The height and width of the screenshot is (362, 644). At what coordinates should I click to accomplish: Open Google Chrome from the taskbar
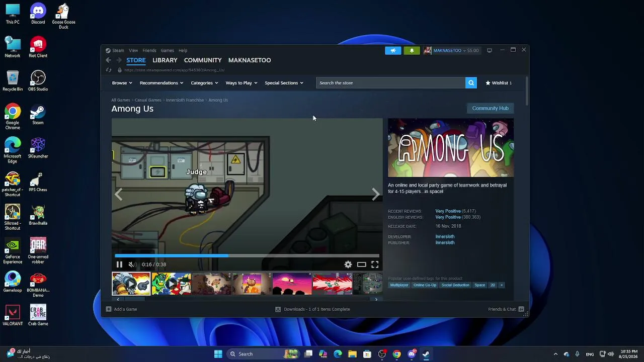point(397,354)
